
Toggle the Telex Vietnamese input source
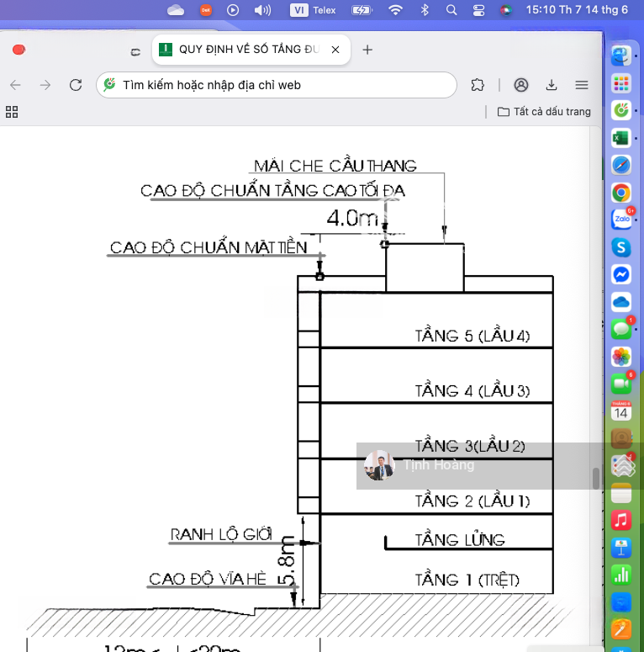pos(311,10)
